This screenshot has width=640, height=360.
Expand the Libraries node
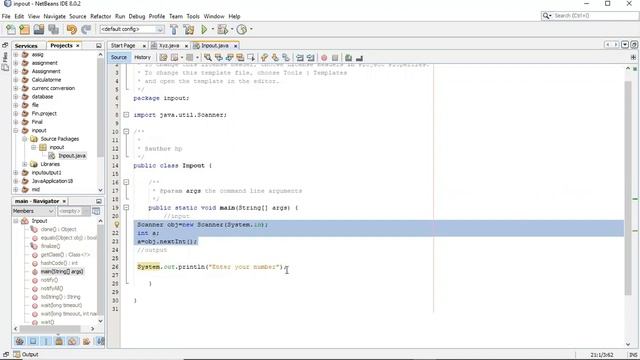click(24, 164)
